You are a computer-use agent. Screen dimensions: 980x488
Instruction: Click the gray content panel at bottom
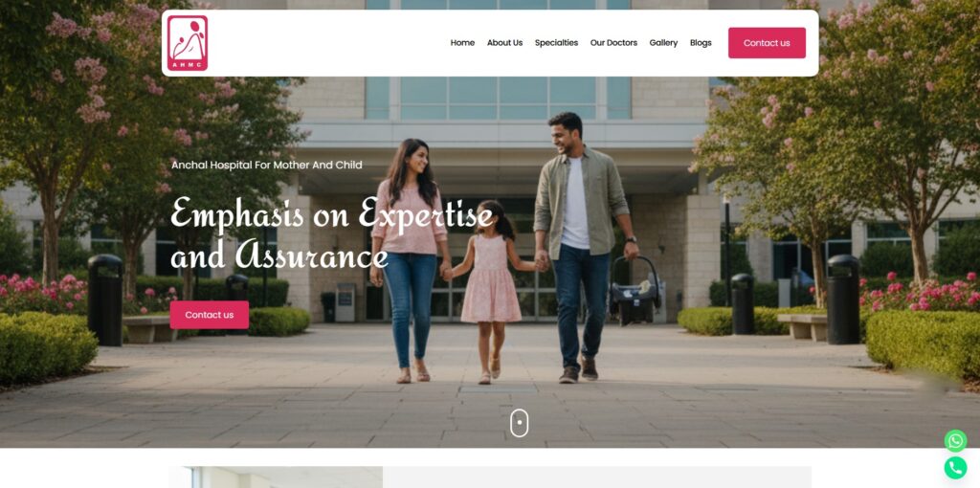click(597, 477)
